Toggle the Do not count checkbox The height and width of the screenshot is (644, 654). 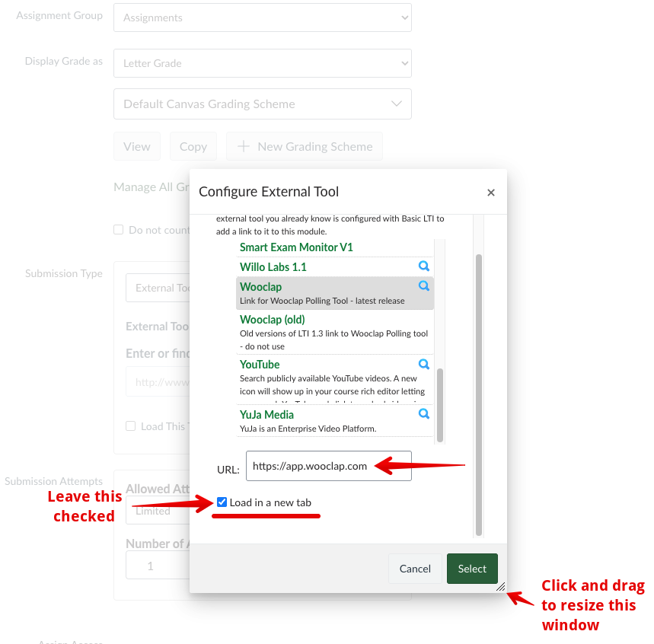[119, 230]
